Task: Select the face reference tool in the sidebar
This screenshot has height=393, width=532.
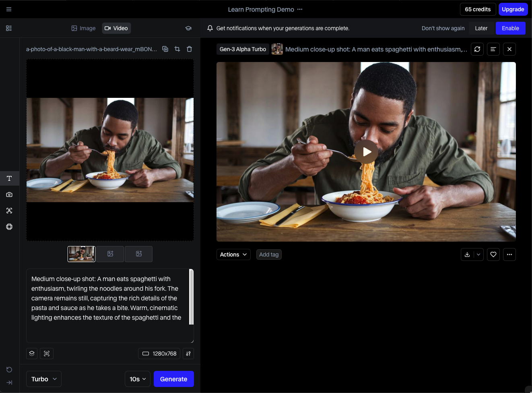Action: click(x=9, y=210)
